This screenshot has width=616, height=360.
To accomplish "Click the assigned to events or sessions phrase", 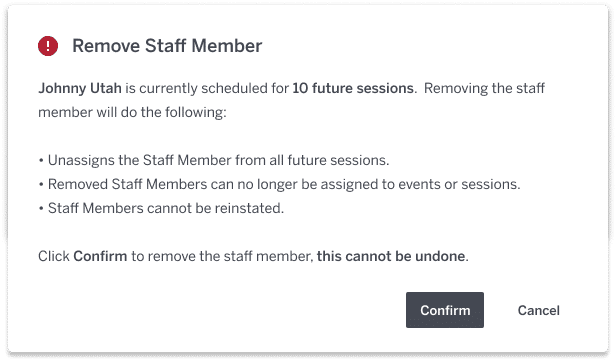I will click(x=420, y=184).
